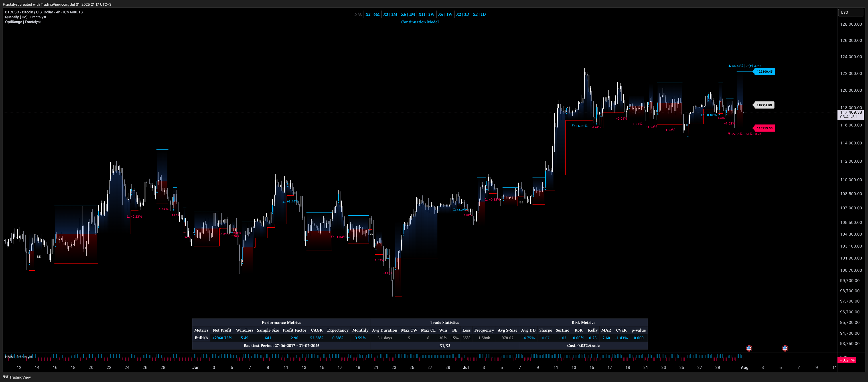Select the X6 | 1W timeframe cell
Screen dimensions: 868x382
[x=445, y=15]
